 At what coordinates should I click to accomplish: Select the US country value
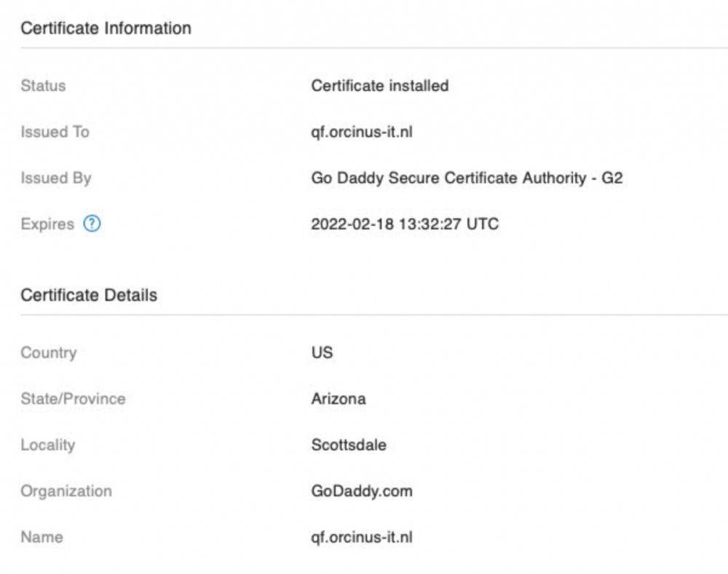coord(322,353)
